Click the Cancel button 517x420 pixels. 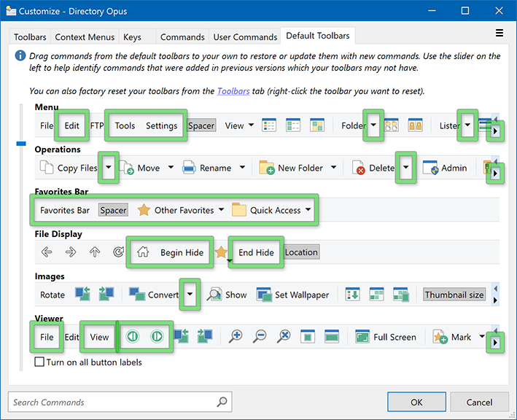[479, 402]
